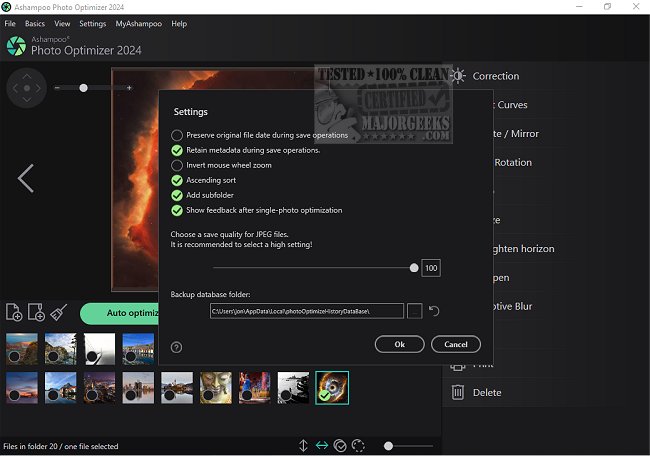Reset backup folder path with undo arrow

click(434, 310)
